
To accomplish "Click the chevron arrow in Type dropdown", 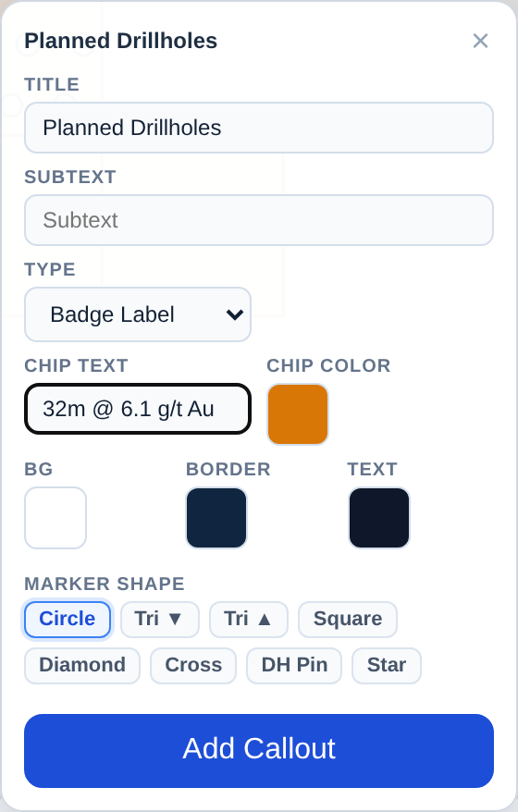I will (x=235, y=314).
